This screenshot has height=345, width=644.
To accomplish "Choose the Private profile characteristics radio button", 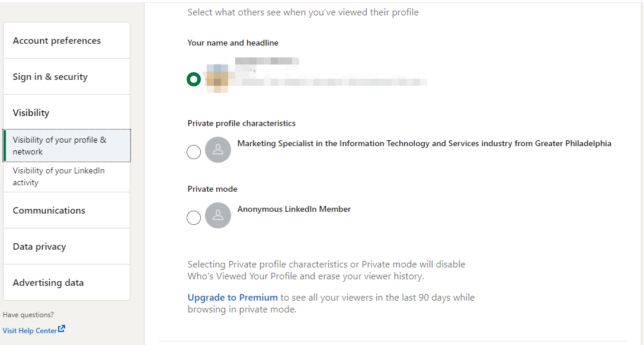I will coord(194,152).
